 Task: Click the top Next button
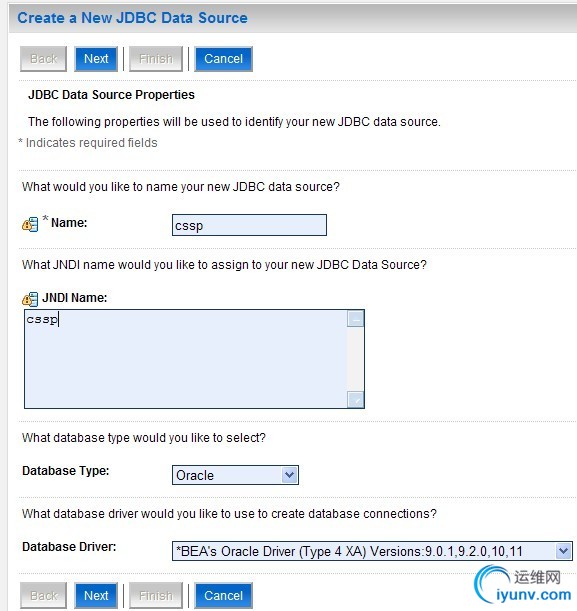[x=96, y=59]
